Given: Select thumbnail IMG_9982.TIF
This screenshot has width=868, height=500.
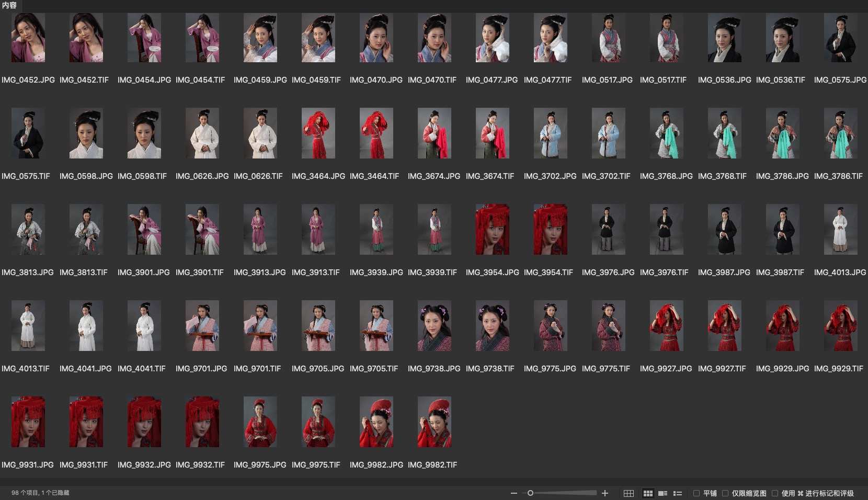Looking at the screenshot, I should pyautogui.click(x=434, y=422).
